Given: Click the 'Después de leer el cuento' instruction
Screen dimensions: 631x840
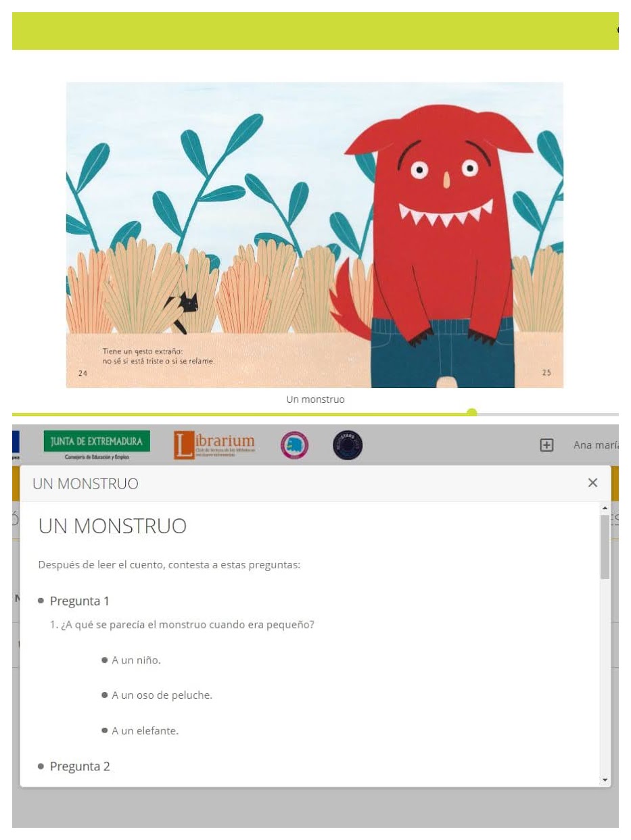Looking at the screenshot, I should [169, 565].
